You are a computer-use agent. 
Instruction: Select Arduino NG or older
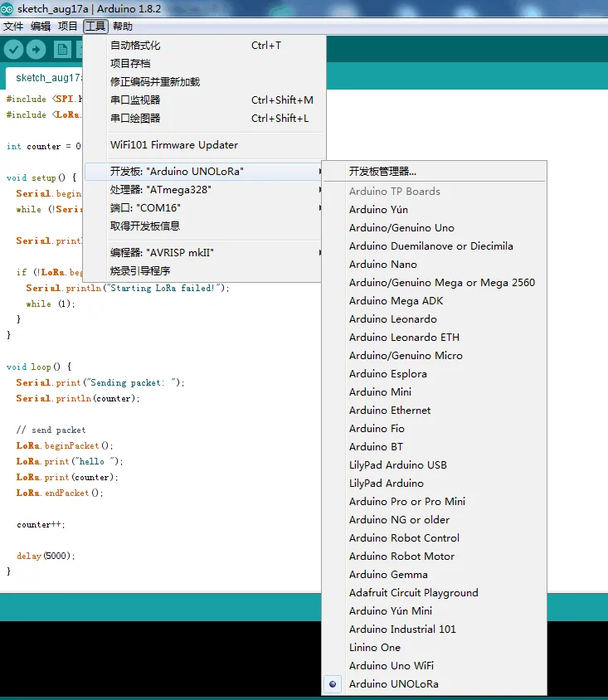point(434,520)
